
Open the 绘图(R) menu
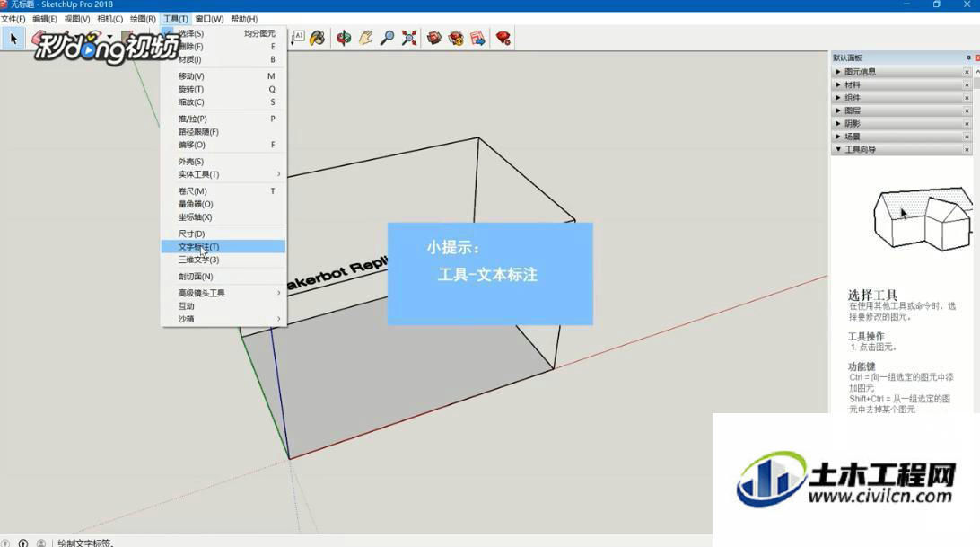click(x=143, y=19)
